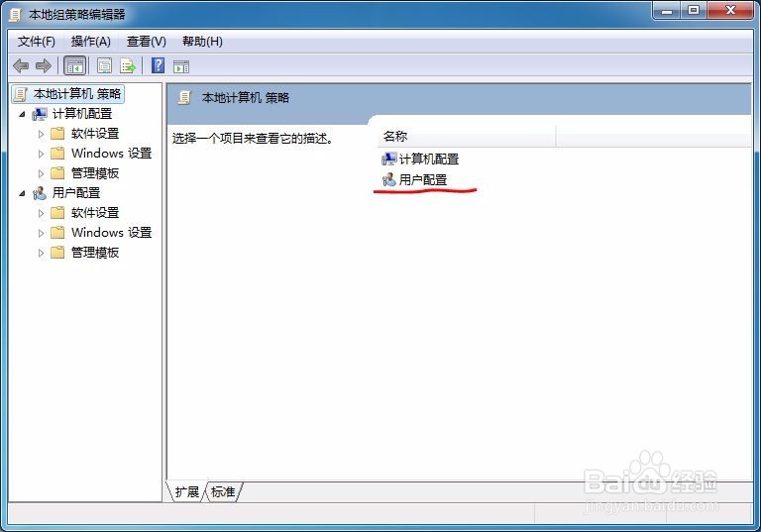Screen dimensions: 761x532
Task: Toggle the show/hide console tree button
Action: (x=74, y=66)
